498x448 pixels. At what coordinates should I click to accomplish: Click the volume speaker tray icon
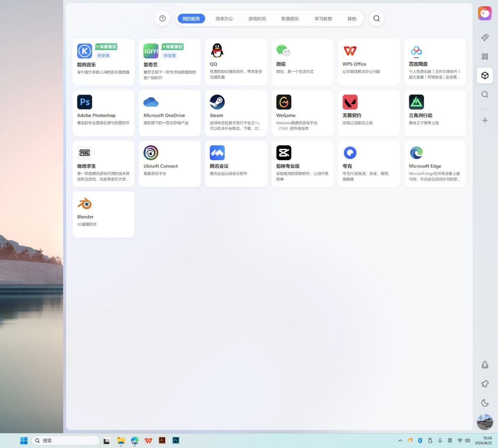(x=468, y=440)
